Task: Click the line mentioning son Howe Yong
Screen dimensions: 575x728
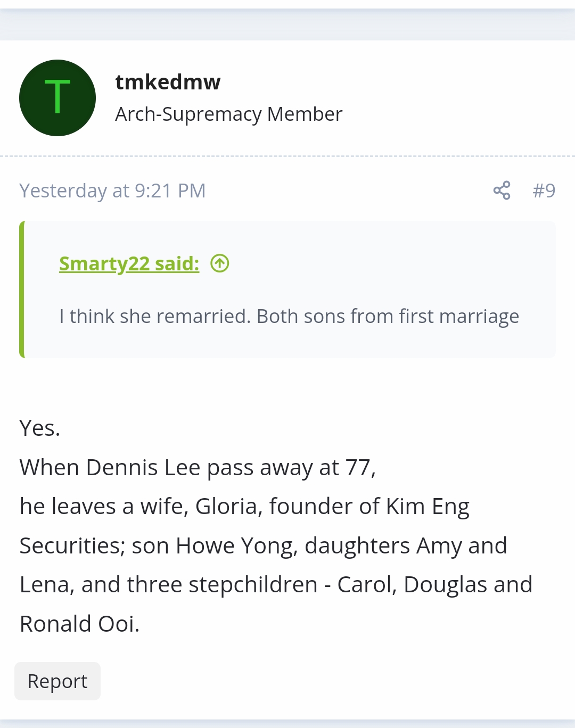Action: pyautogui.click(x=263, y=545)
